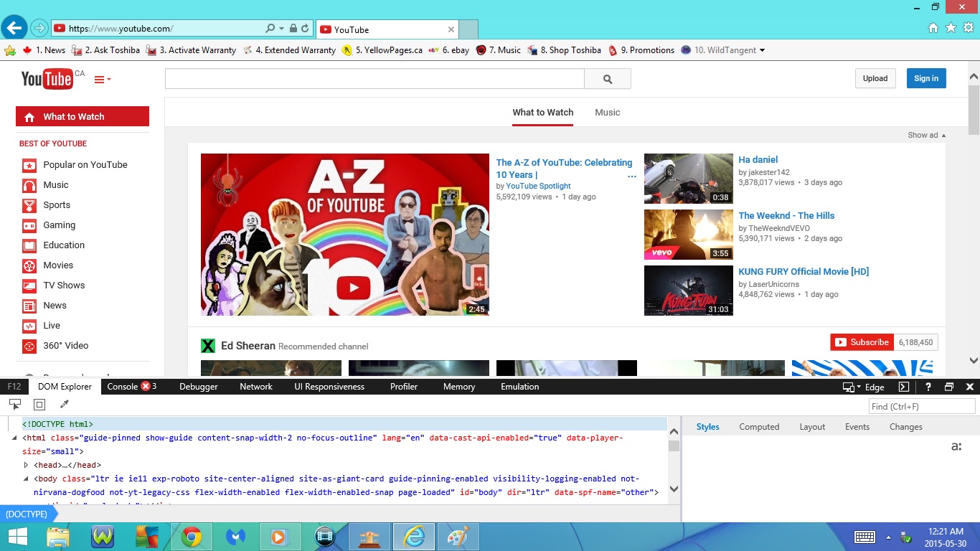Open the Emulation tab
Screen dimensions: 980x551
tap(520, 387)
